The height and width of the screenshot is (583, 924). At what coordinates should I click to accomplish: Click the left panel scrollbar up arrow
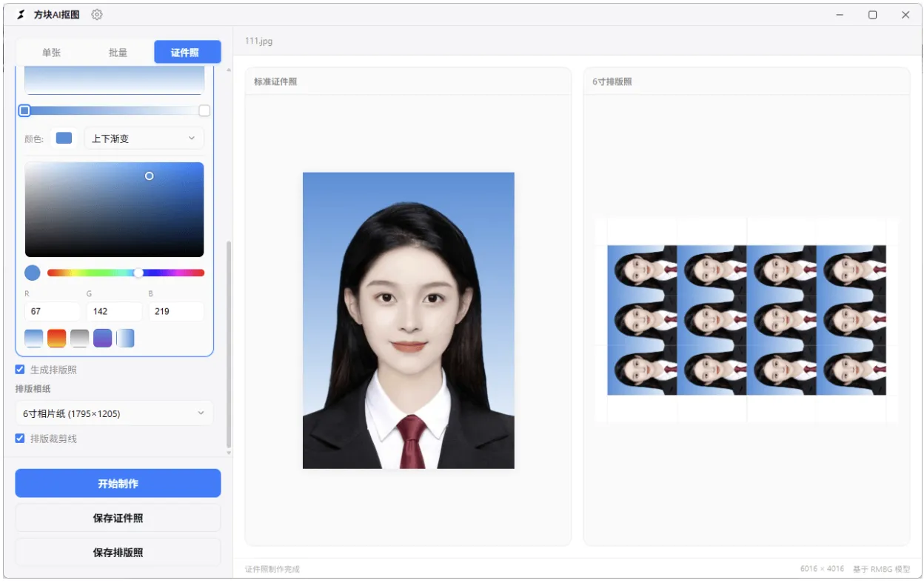coord(228,70)
